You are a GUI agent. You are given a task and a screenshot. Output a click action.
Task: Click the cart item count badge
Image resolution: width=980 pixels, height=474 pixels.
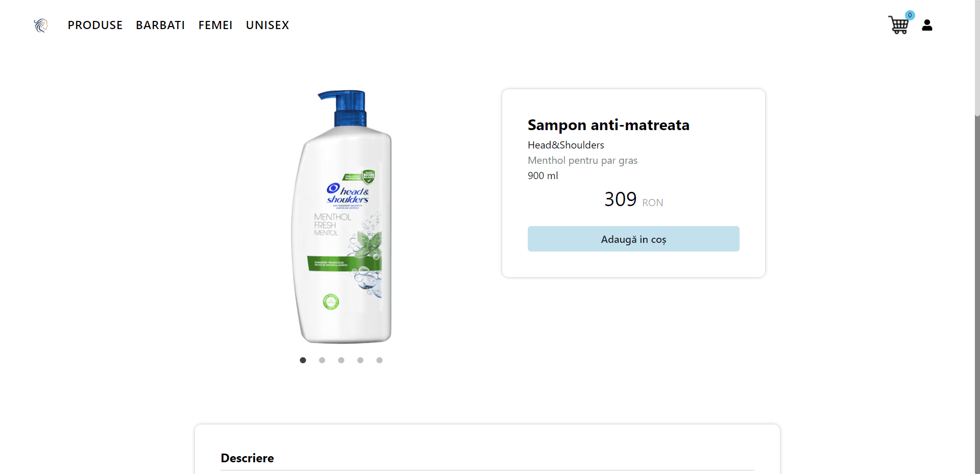click(910, 15)
